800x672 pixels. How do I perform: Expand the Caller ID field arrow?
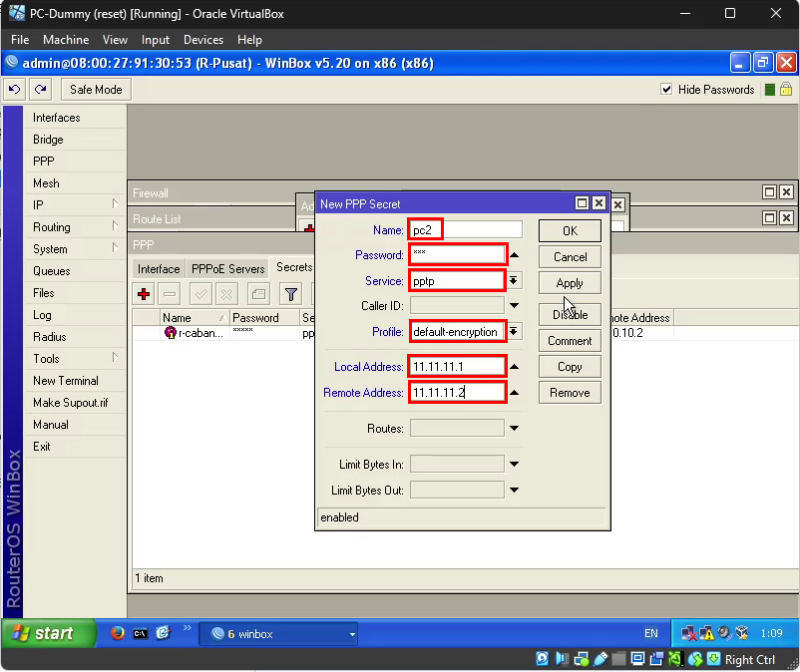pos(515,306)
